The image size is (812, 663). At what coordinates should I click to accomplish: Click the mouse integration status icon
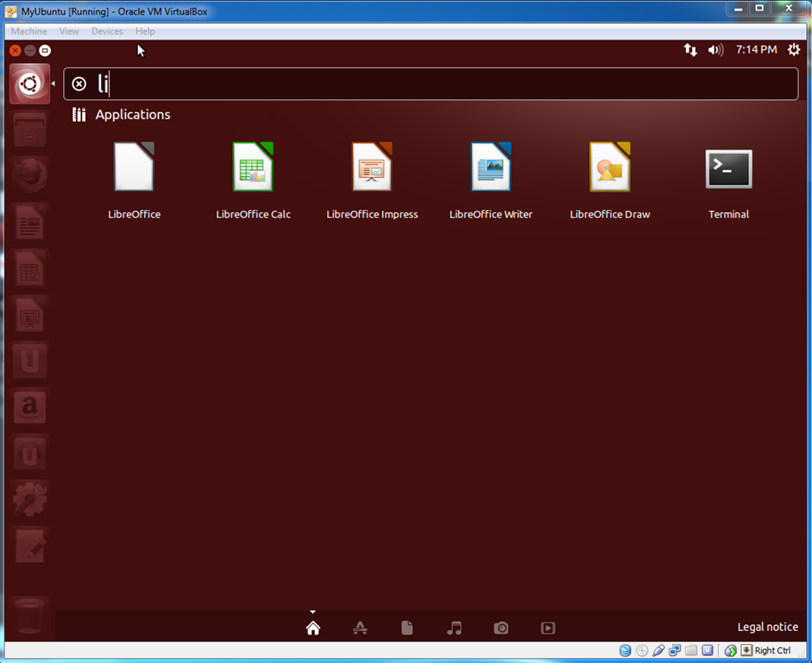(x=730, y=651)
